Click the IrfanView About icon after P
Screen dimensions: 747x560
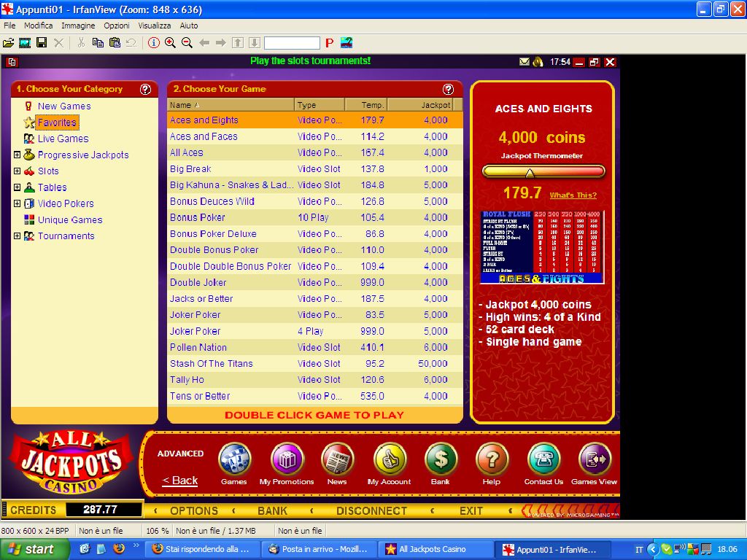[347, 43]
